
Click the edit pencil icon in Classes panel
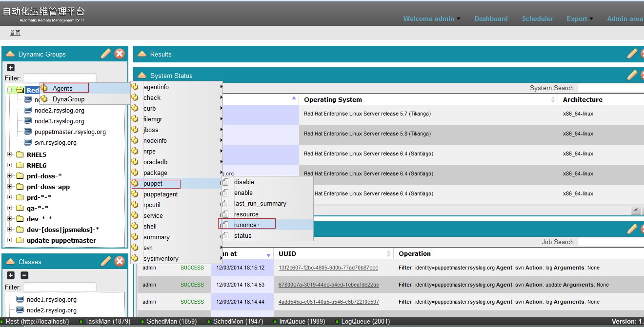click(106, 261)
